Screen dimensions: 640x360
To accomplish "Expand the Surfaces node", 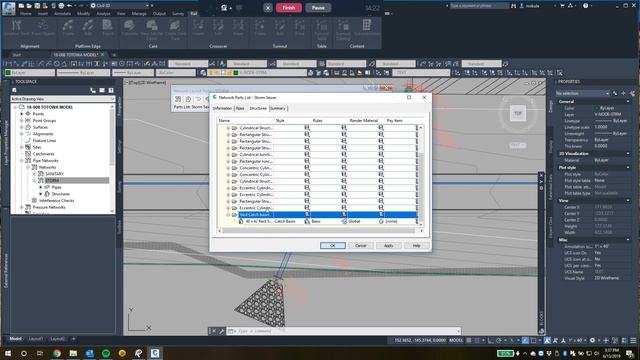I will [22, 127].
